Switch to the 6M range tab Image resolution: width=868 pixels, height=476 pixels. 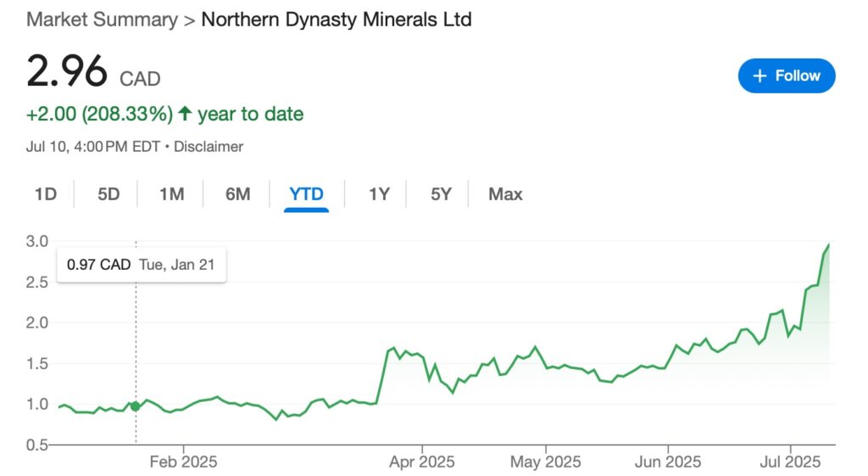237,194
